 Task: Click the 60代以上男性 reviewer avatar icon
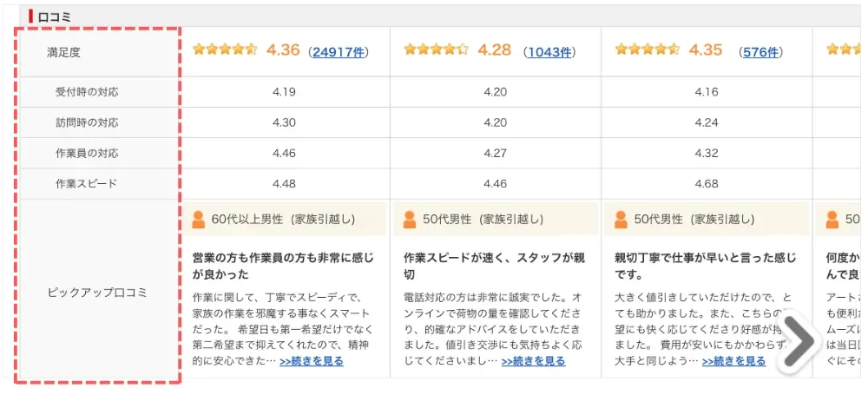point(198,220)
